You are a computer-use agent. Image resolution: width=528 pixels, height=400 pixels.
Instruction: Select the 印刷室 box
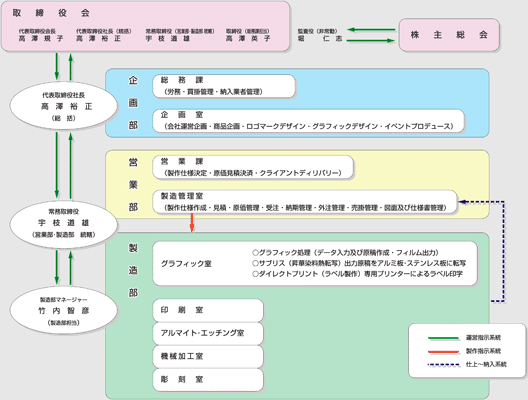208,310
